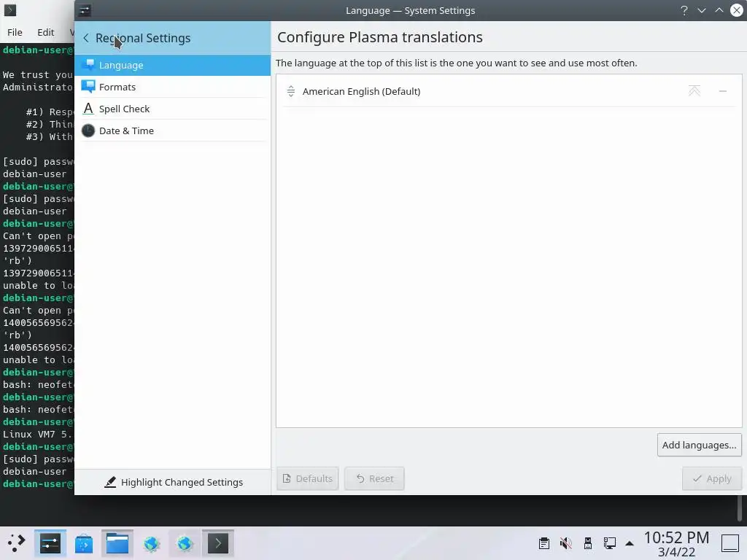Open removable devices tray icon

[x=588, y=543]
